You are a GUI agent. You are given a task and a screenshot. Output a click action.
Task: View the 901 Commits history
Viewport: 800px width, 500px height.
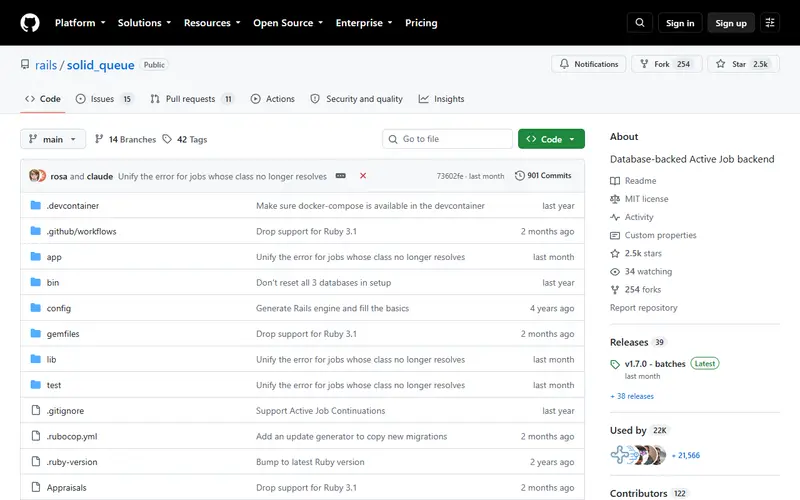pyautogui.click(x=543, y=176)
